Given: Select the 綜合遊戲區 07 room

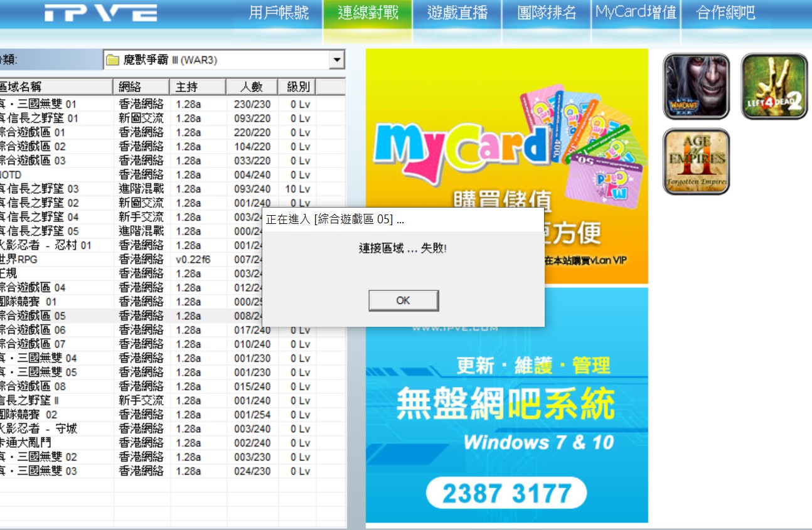Looking at the screenshot, I should pos(173,344).
